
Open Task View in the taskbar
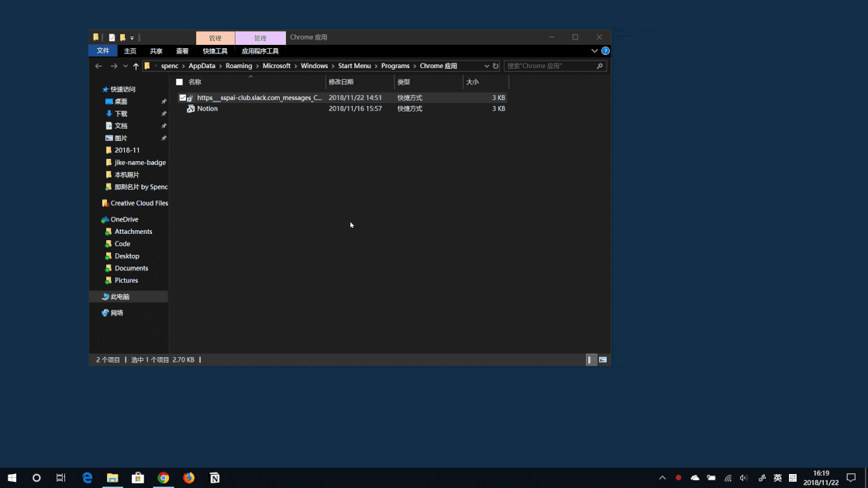[61, 477]
